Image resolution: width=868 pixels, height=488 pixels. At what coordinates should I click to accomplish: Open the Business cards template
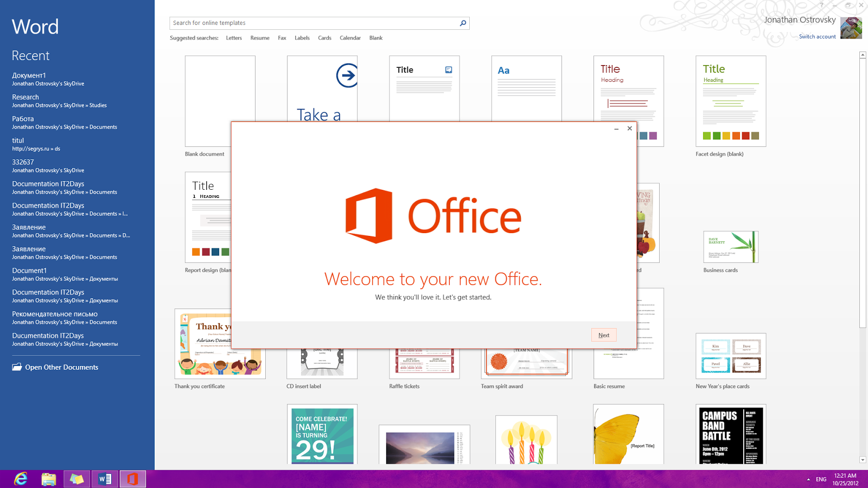(x=731, y=247)
